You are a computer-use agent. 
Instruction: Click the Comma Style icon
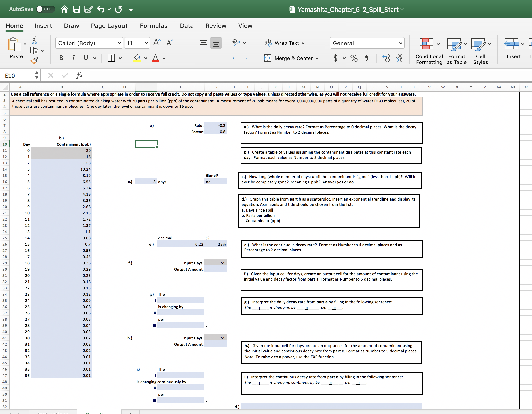click(x=367, y=58)
